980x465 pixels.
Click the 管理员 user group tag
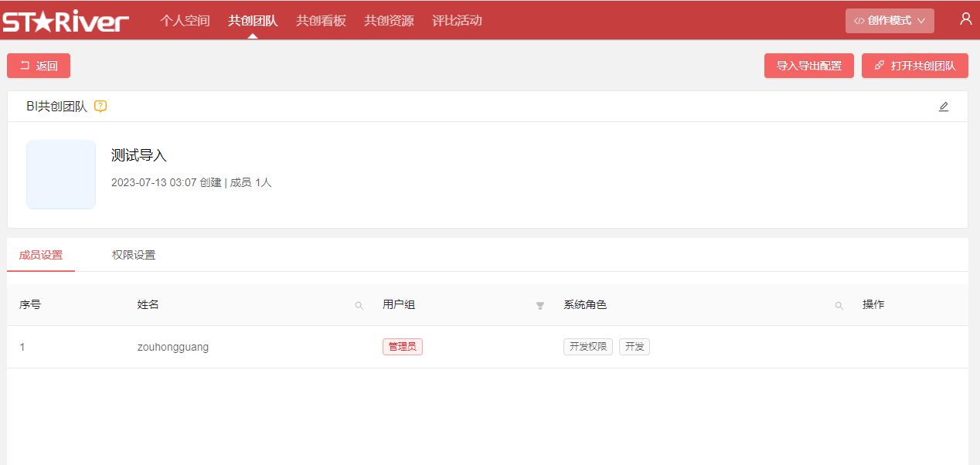pos(402,347)
